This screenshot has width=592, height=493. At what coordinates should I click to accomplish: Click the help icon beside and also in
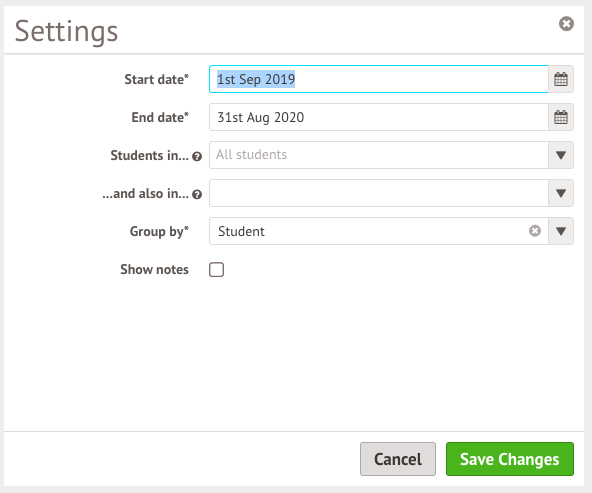coord(197,194)
